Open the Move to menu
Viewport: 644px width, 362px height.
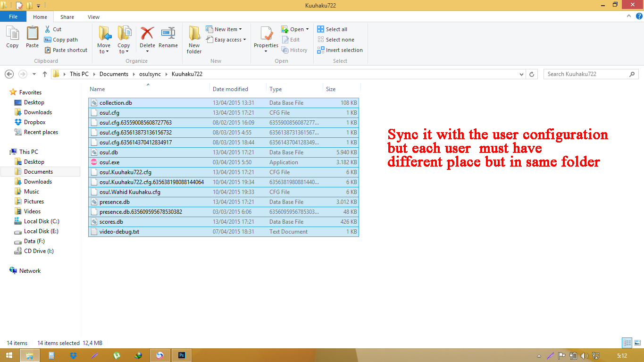(104, 40)
